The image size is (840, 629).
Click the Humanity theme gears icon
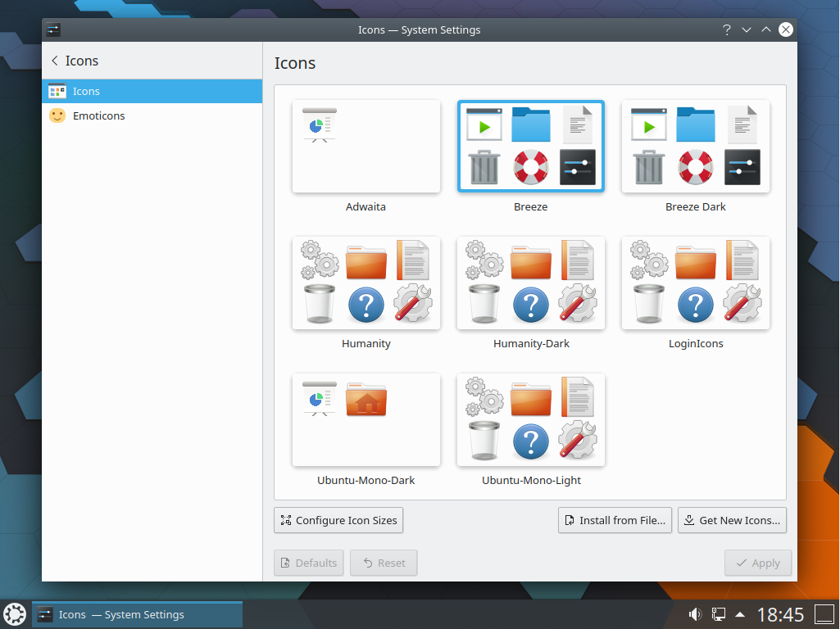(x=320, y=260)
